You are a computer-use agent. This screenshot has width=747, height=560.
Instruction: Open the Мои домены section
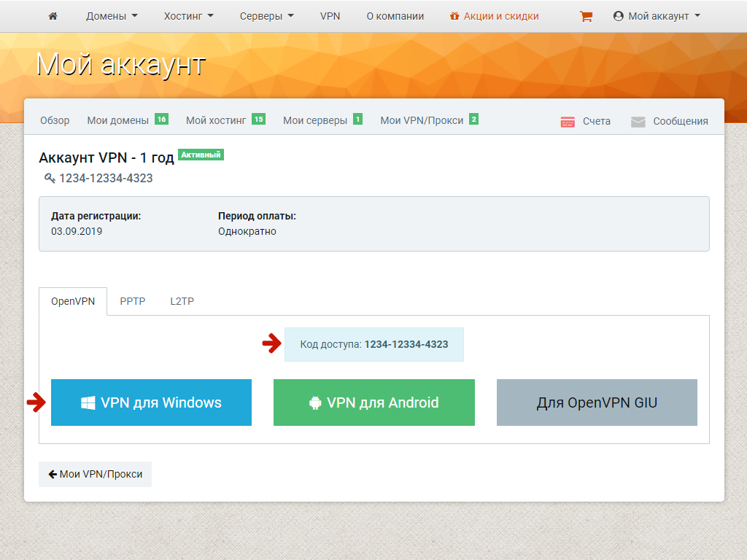coord(118,120)
